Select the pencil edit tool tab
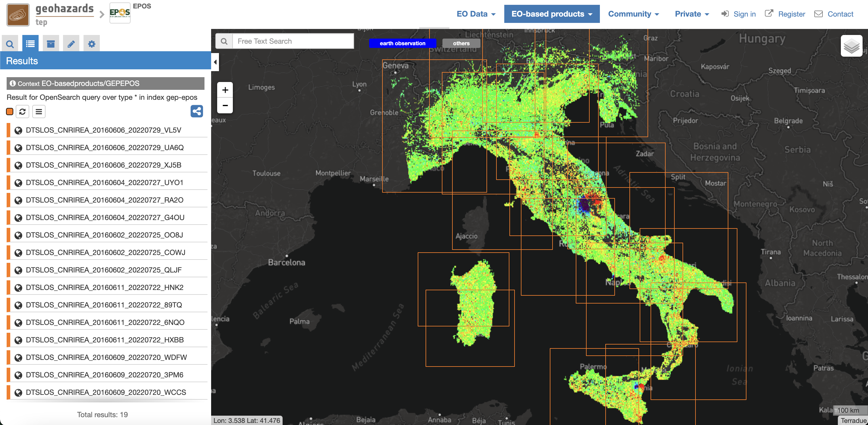This screenshot has width=868, height=425. click(x=71, y=44)
